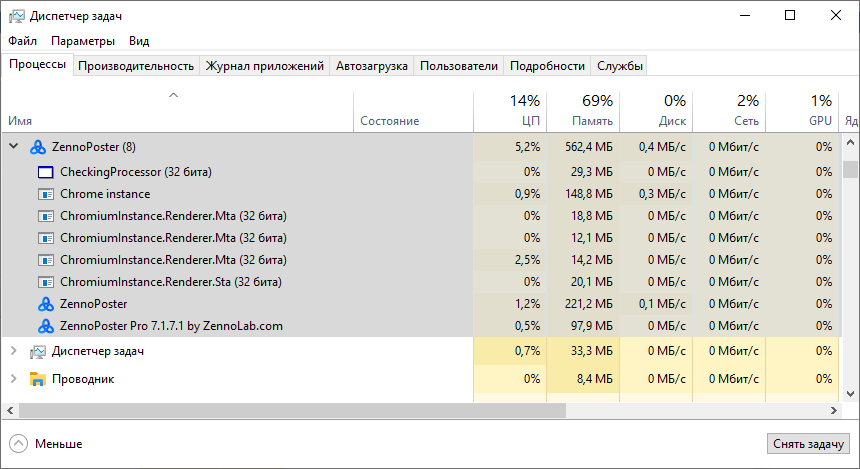Screen dimensions: 860x469
Task: Click the ChromiumInstance.Renderer.Sta process icon
Action: (x=45, y=282)
